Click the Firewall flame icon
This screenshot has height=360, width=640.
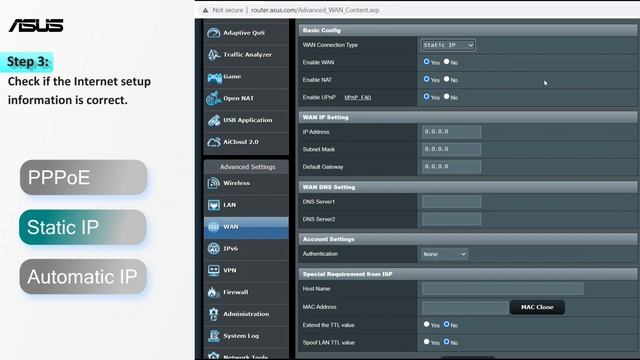pyautogui.click(x=213, y=292)
